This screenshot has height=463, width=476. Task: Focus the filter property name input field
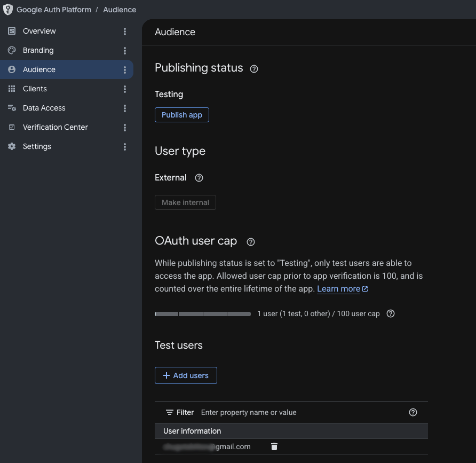click(300, 412)
